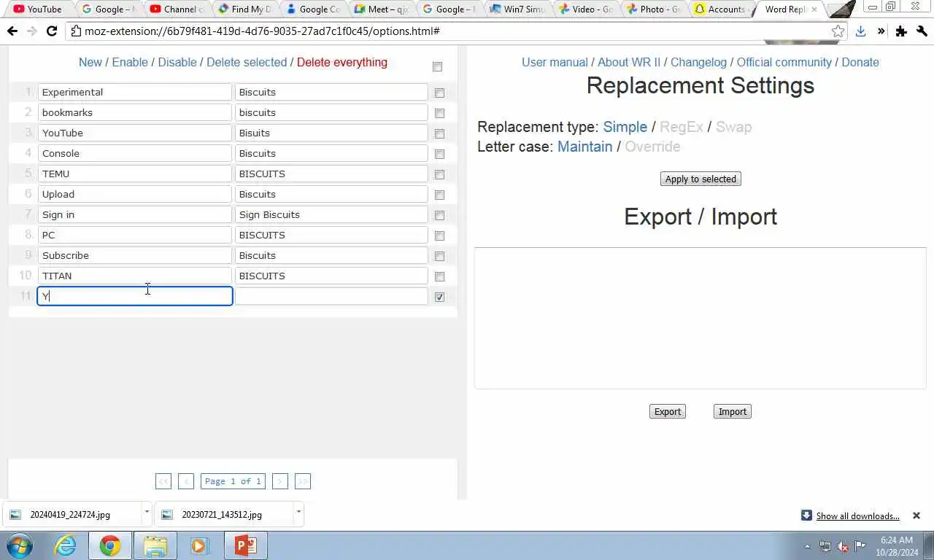Open the Donate link
The width and height of the screenshot is (934, 560).
pyautogui.click(x=860, y=62)
